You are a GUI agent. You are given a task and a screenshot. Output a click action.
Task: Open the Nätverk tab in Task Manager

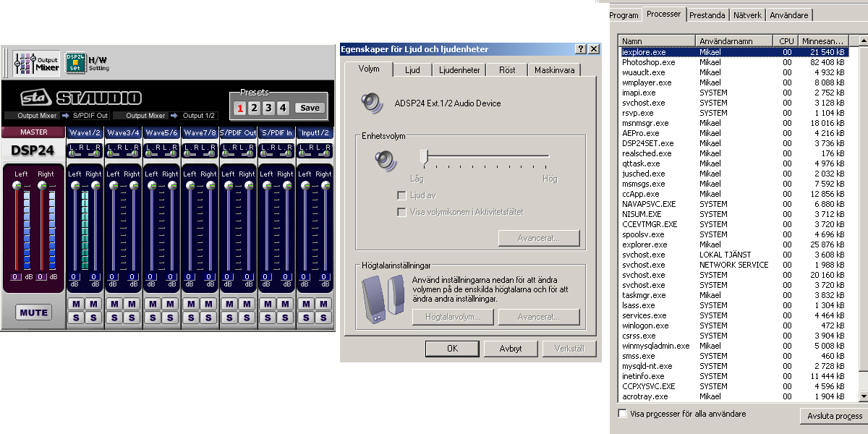pos(747,15)
